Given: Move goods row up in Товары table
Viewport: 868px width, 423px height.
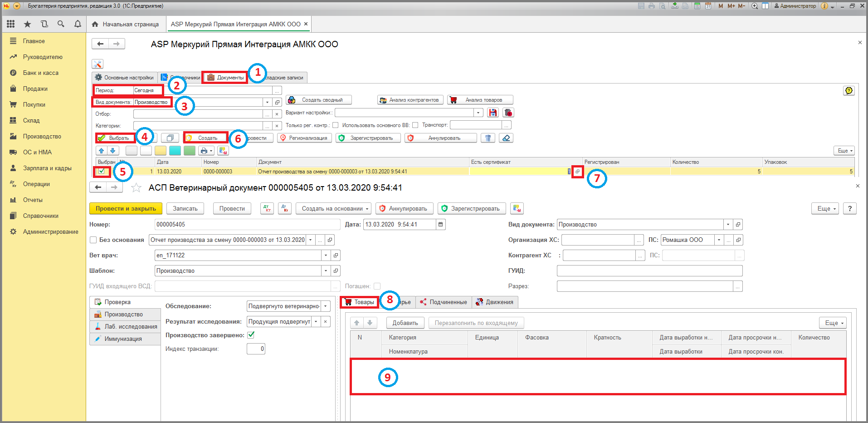Looking at the screenshot, I should point(357,323).
